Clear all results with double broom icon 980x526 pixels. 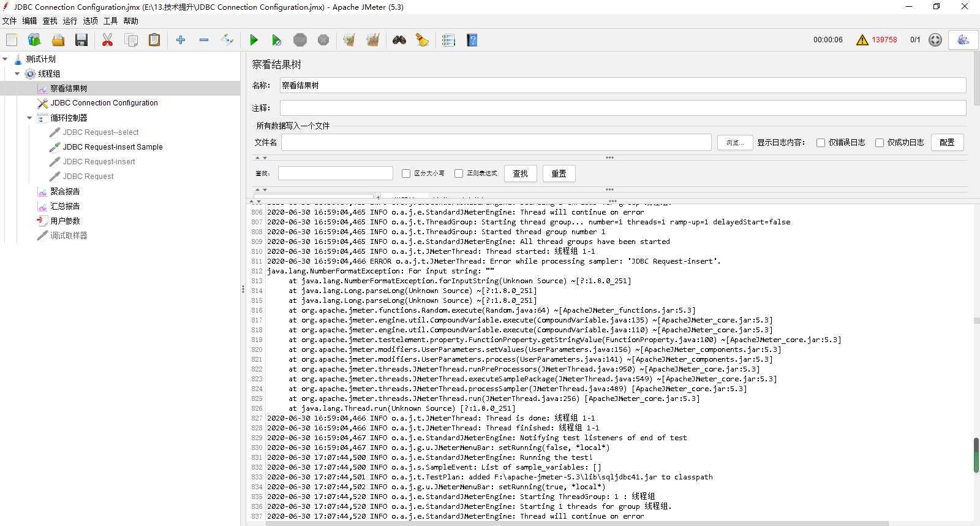372,40
